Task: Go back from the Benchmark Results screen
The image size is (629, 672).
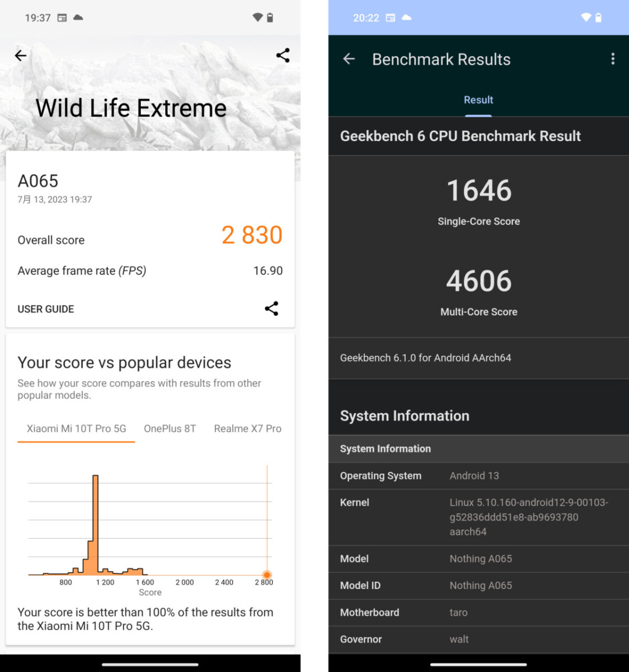Action: click(349, 59)
